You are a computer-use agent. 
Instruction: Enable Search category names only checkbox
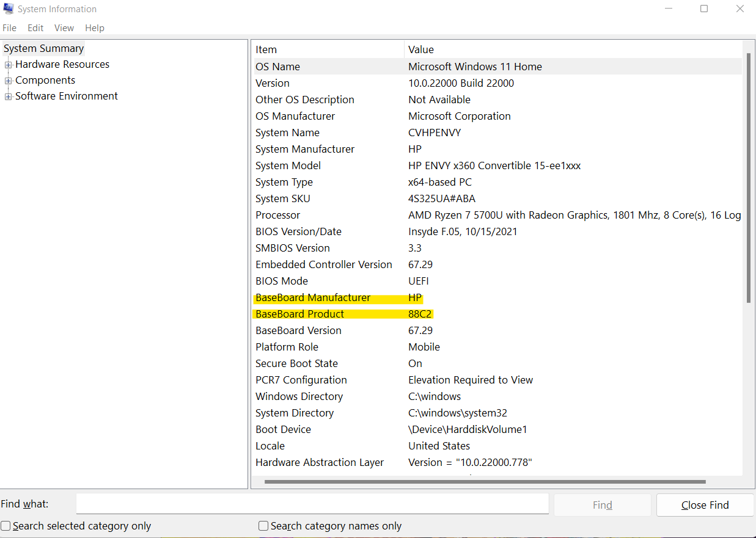pyautogui.click(x=264, y=526)
